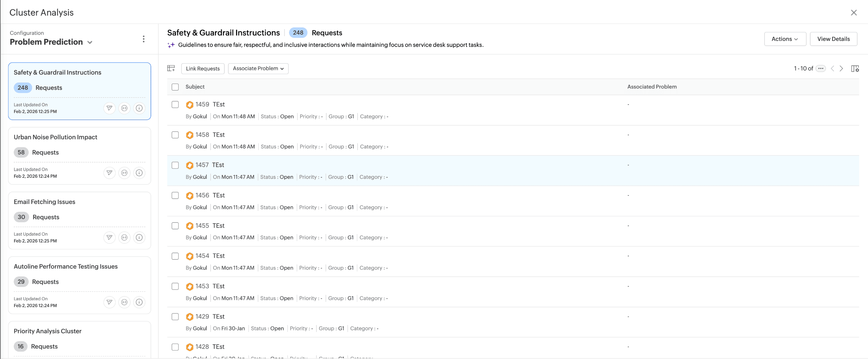Image resolution: width=868 pixels, height=359 pixels.
Task: Open Associate Problem dropdown
Action: click(258, 68)
